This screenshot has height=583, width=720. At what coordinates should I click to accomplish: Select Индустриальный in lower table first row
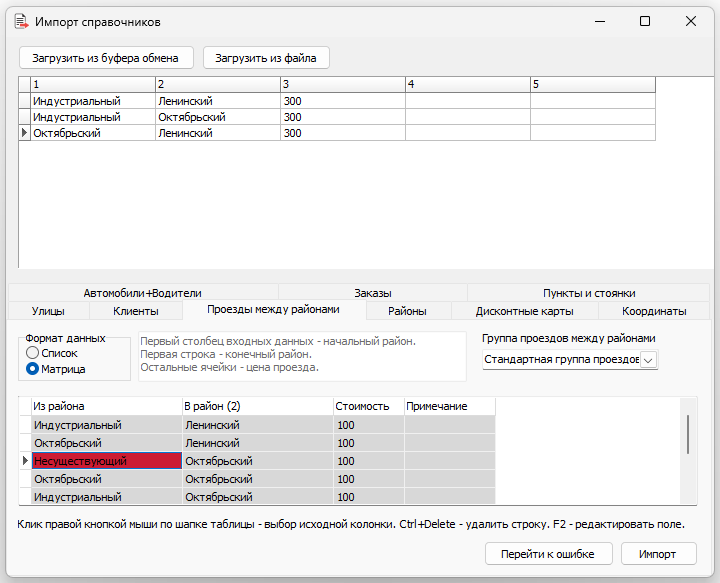(107, 425)
